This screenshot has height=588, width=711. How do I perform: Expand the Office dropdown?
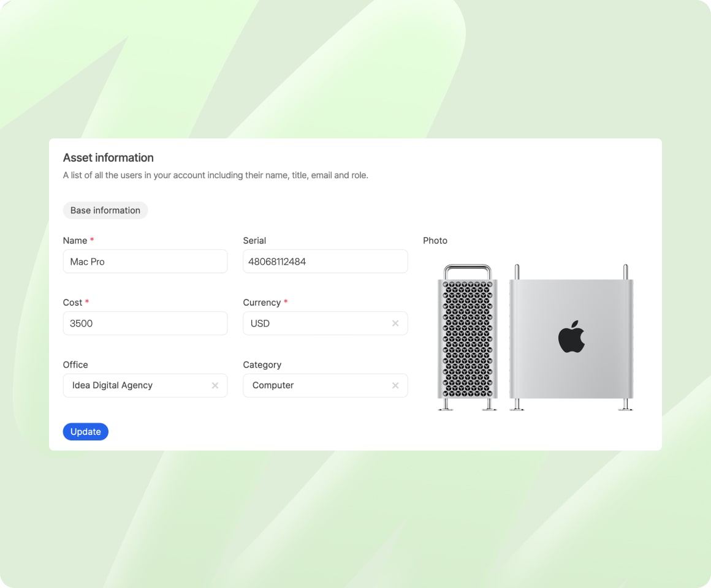tap(138, 385)
